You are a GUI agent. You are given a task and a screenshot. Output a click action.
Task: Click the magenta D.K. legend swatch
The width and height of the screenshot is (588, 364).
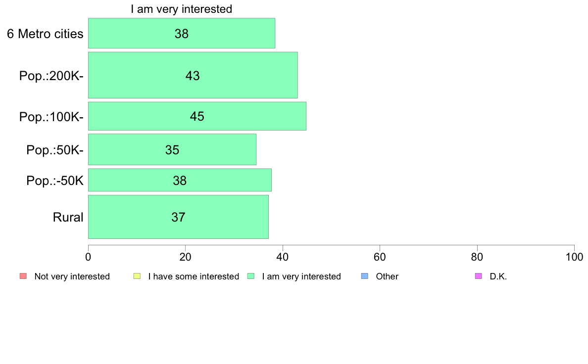click(x=479, y=276)
